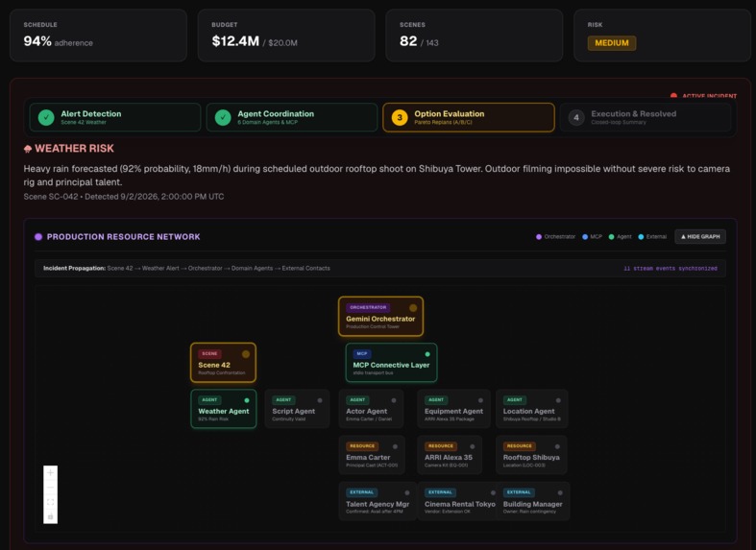Image resolution: width=756 pixels, height=550 pixels.
Task: Select the Cinema Rental Tokyo external node
Action: (x=457, y=501)
